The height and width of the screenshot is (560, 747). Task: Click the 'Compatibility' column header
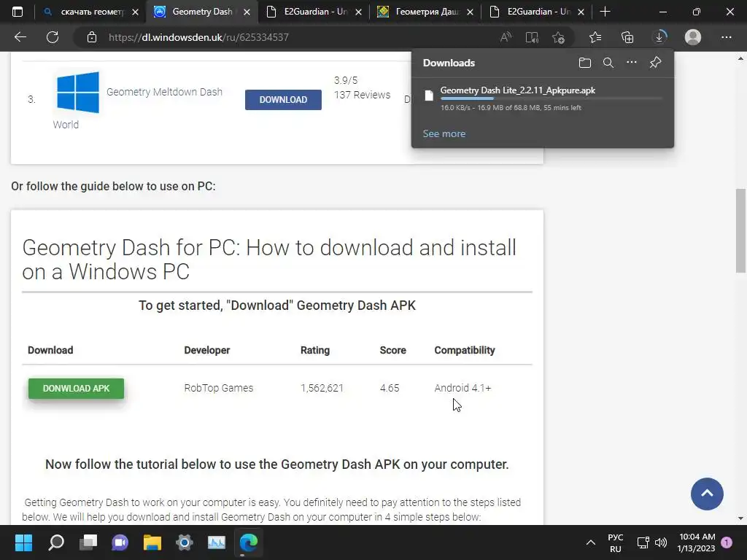coord(465,350)
